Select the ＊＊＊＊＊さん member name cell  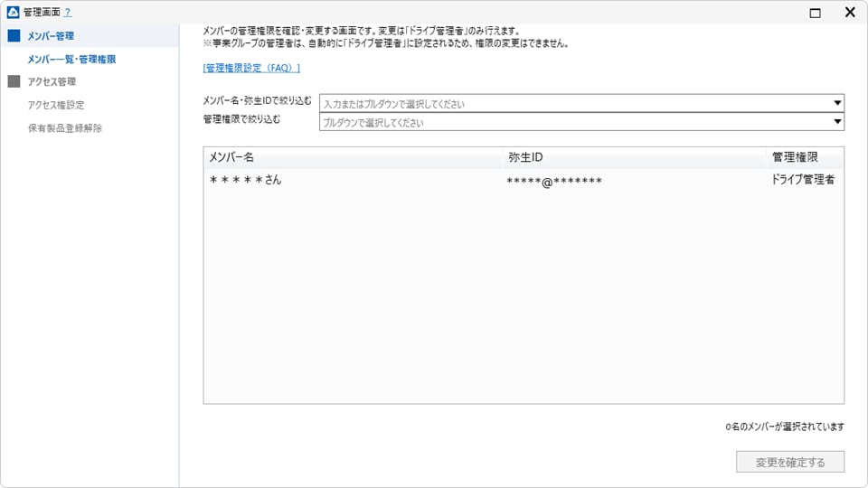[x=245, y=180]
